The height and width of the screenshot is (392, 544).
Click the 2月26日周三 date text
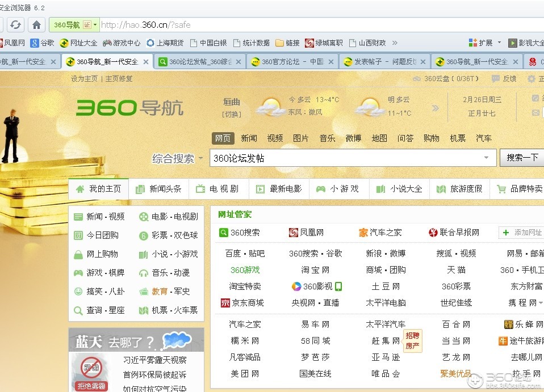pos(482,99)
